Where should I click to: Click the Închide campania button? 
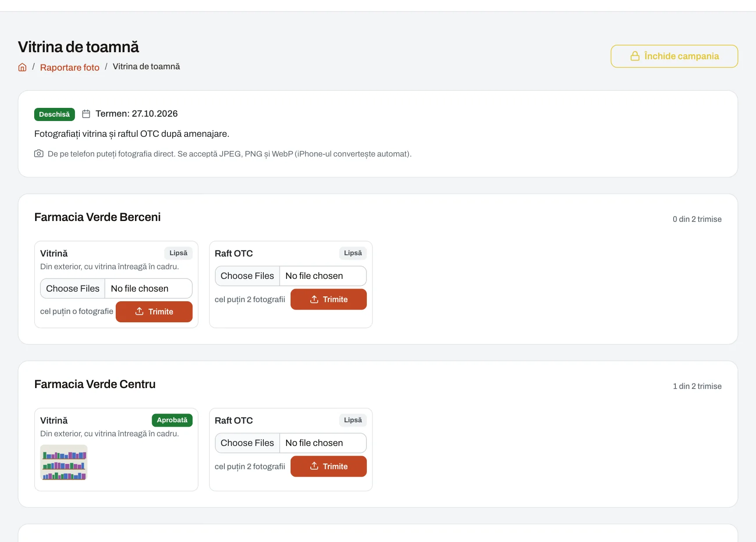[674, 56]
